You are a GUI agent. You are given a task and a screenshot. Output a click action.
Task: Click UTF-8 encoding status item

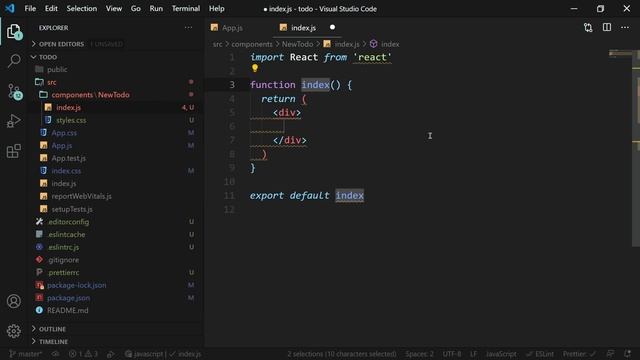452,354
